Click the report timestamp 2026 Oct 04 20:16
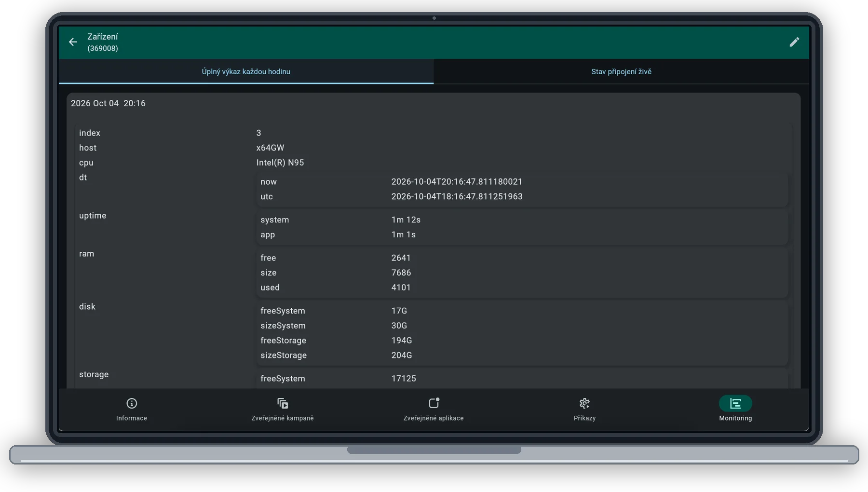This screenshot has height=492, width=868. [108, 103]
